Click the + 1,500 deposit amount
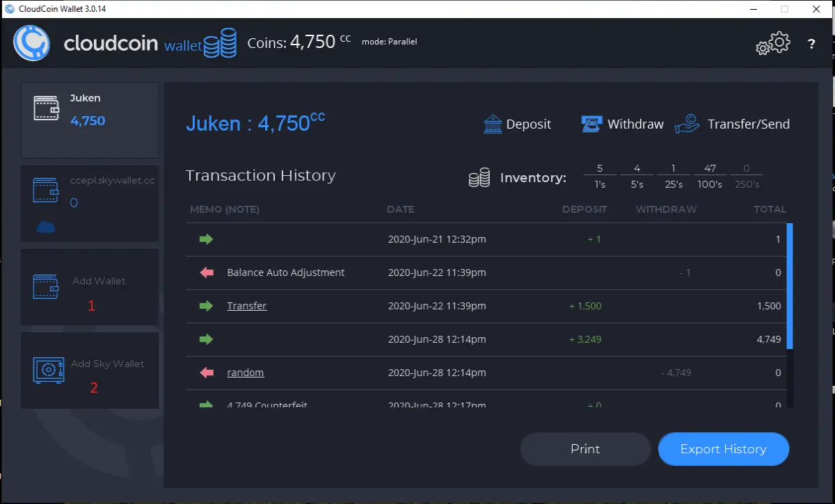 pyautogui.click(x=584, y=306)
